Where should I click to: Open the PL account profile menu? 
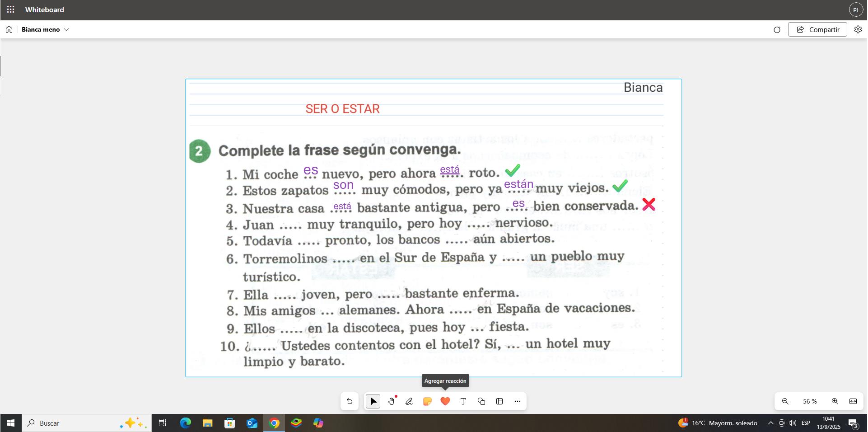(856, 9)
